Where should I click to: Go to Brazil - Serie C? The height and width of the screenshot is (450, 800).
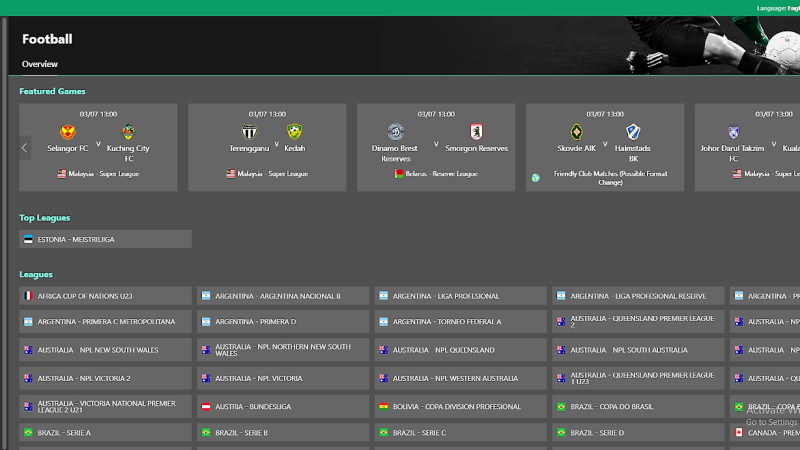[460, 433]
